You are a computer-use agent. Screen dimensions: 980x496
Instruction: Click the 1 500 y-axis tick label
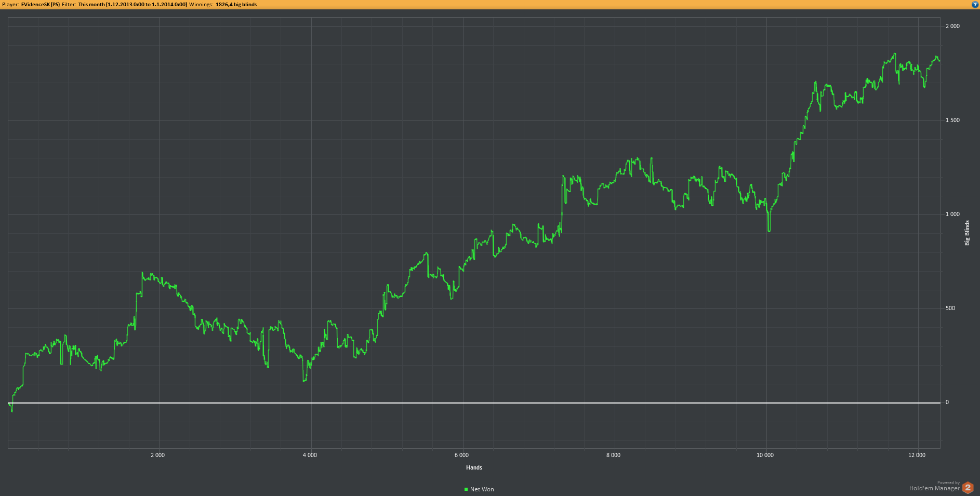point(952,120)
